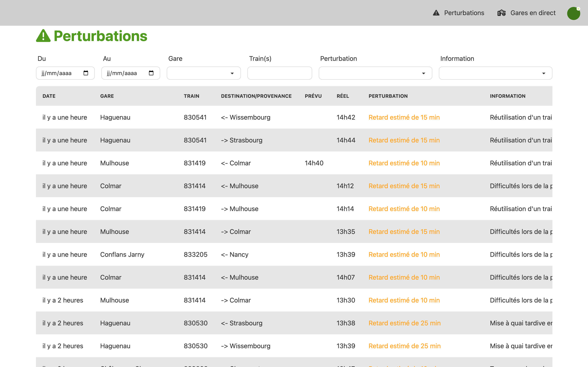Click the Perturbations page title
This screenshot has height=367, width=588.
100,36
